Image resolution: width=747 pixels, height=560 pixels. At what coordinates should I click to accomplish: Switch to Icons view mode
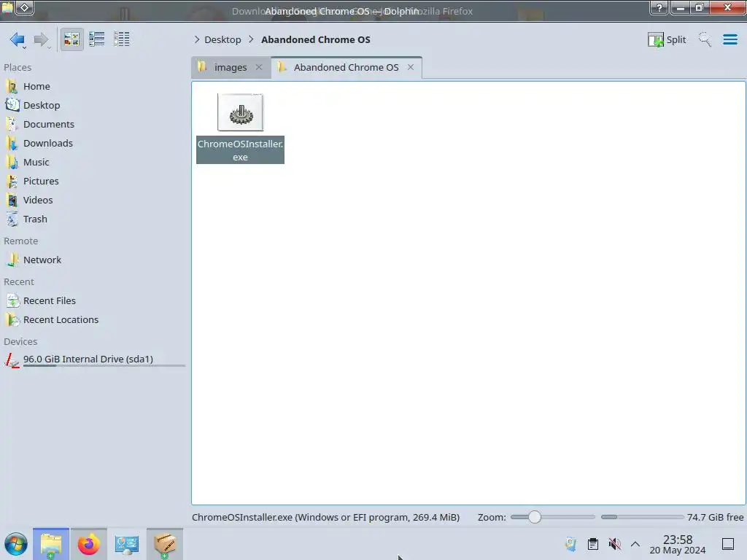click(x=71, y=39)
